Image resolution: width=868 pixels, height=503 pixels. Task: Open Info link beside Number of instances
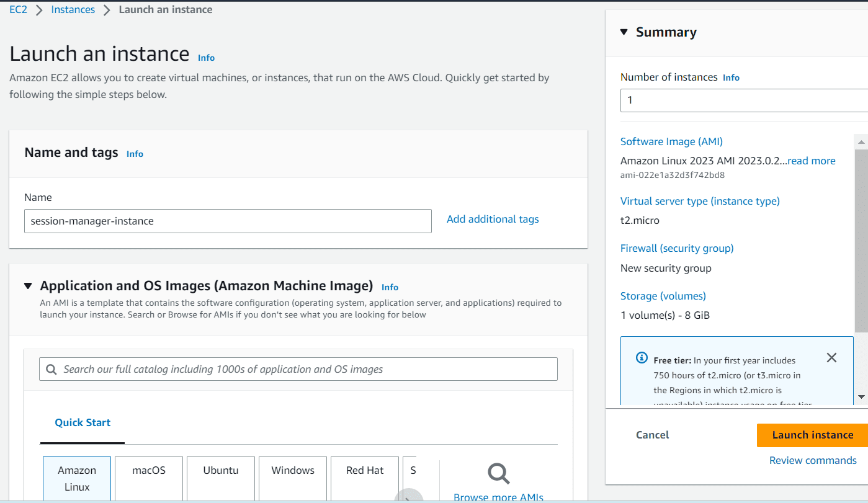coord(732,78)
